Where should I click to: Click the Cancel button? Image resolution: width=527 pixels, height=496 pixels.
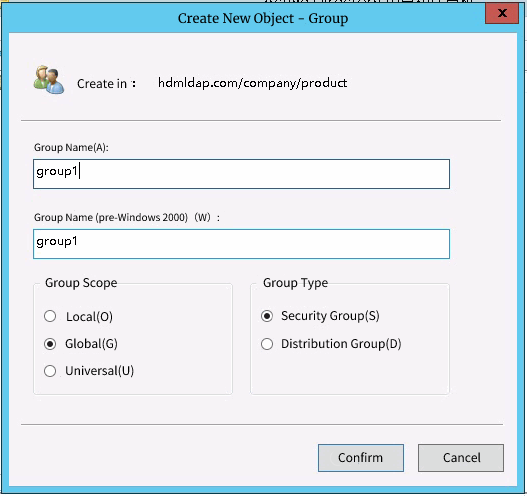click(x=461, y=458)
